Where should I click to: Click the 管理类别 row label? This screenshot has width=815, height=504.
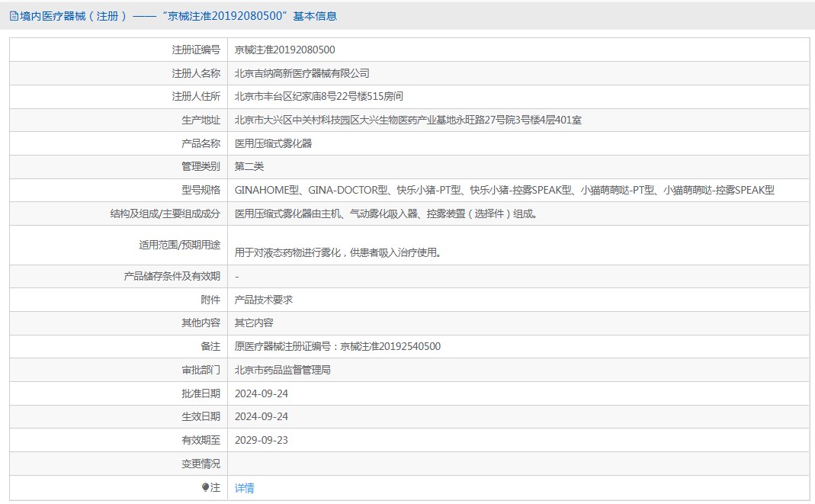pos(201,166)
